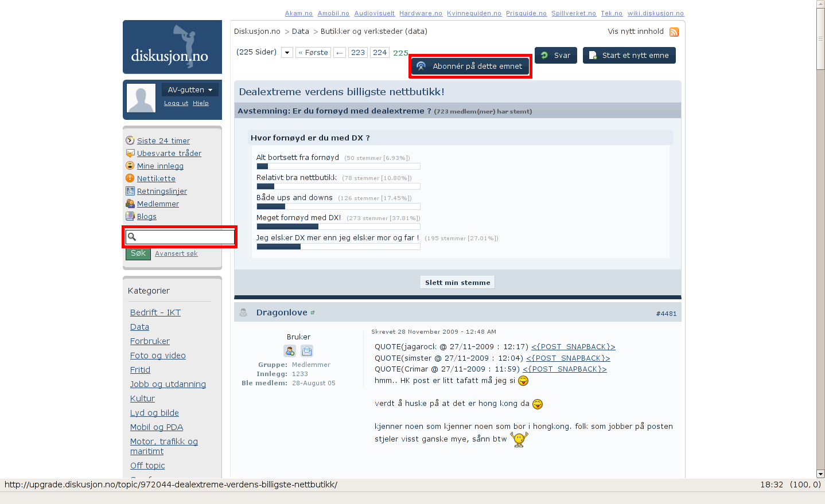The height and width of the screenshot is (504, 825).
Task: Click the Nettikette warning icon
Action: [x=130, y=178]
